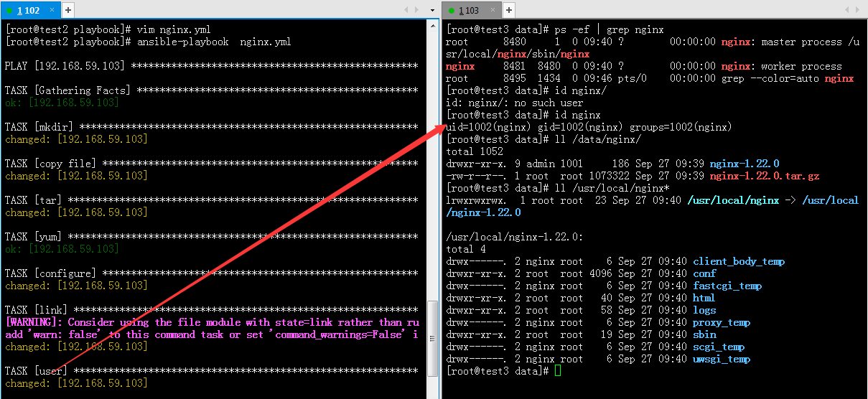Screen dimensions: 868x399
Task: Close the 1 102 session tab
Action: pos(53,10)
